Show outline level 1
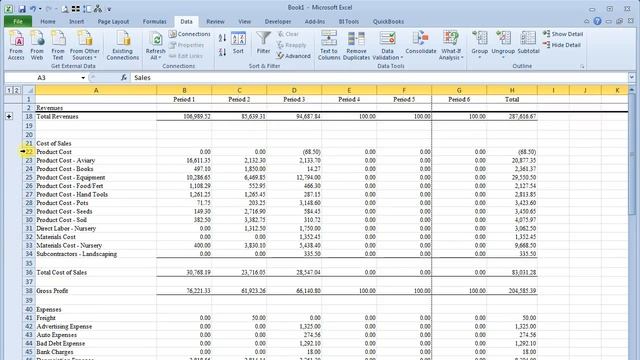 tap(9, 90)
